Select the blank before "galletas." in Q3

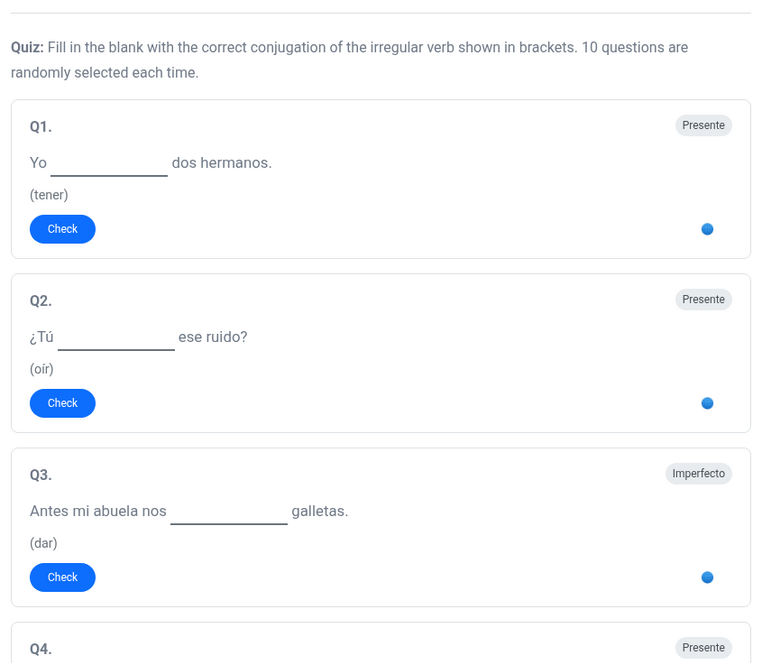tap(229, 511)
